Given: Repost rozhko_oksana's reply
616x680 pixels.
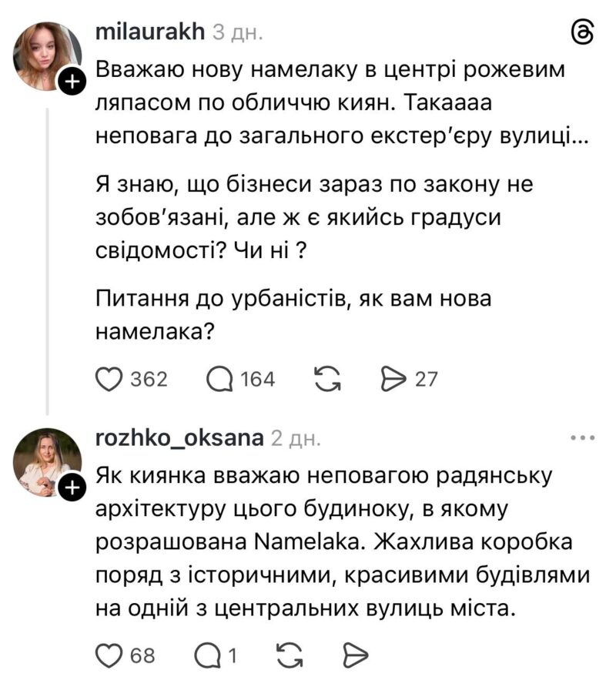Looking at the screenshot, I should click(x=286, y=655).
